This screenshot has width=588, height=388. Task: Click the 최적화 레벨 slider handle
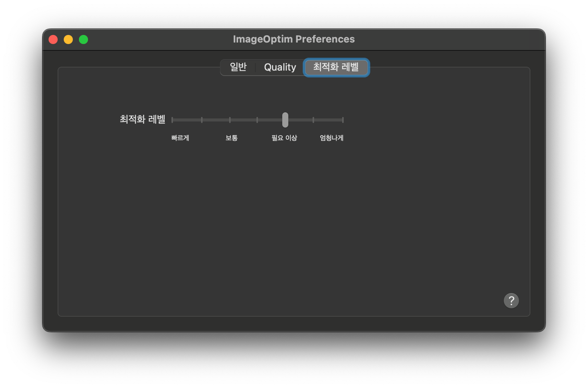tap(285, 120)
